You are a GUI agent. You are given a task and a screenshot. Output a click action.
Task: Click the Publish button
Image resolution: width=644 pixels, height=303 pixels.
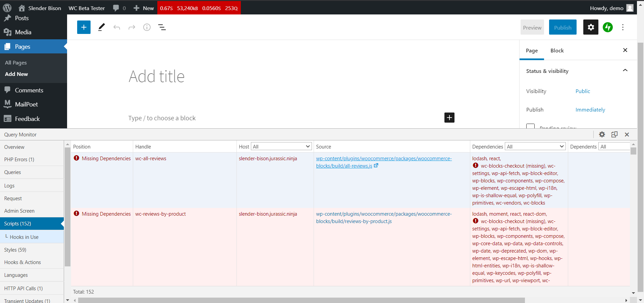562,27
